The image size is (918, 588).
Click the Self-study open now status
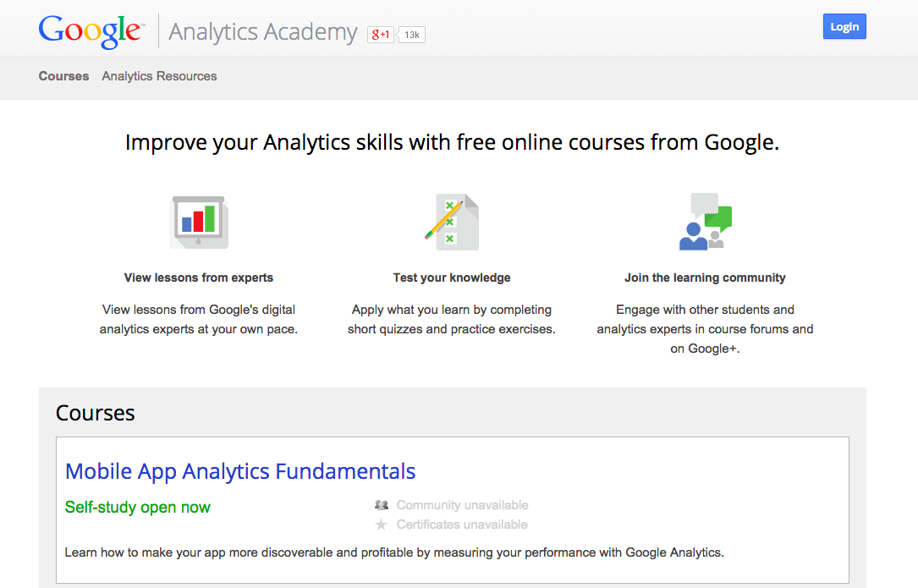138,508
